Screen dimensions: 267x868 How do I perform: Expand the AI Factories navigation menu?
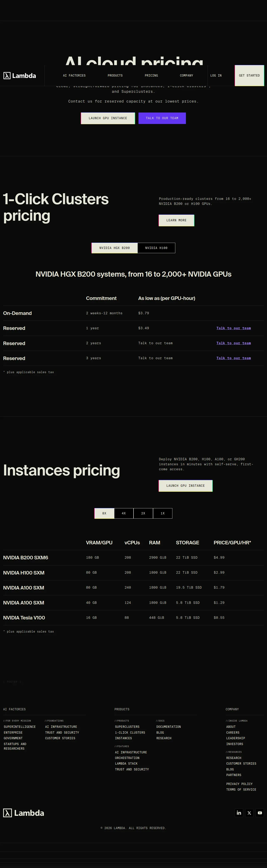tap(74, 76)
